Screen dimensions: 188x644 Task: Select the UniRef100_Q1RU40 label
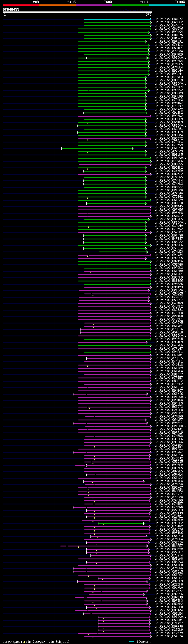(169, 226)
